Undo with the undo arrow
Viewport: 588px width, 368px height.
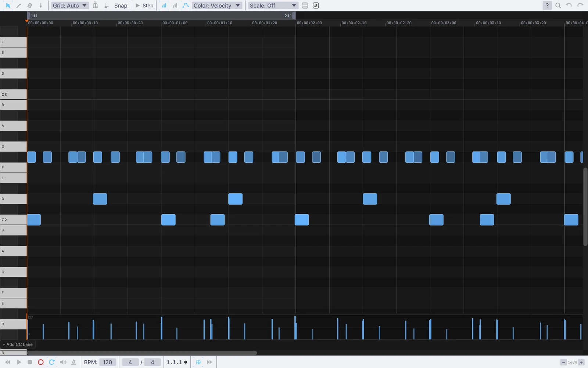[569, 6]
